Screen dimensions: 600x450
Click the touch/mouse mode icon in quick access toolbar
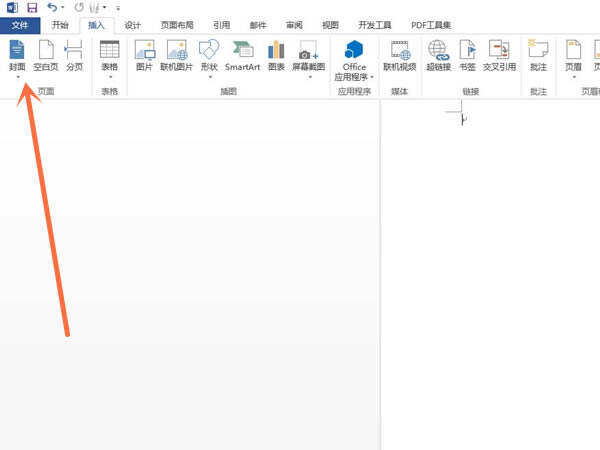click(94, 7)
